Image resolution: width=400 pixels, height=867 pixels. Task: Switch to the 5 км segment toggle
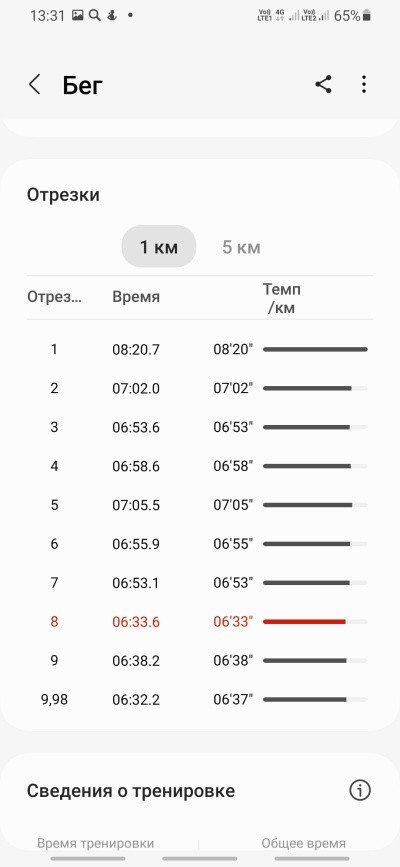pos(241,247)
